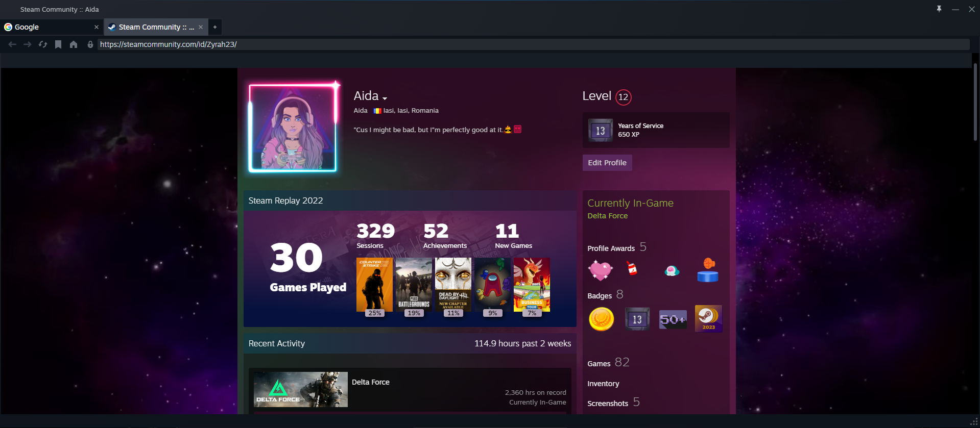Click the pink heart profile award icon

pyautogui.click(x=601, y=270)
